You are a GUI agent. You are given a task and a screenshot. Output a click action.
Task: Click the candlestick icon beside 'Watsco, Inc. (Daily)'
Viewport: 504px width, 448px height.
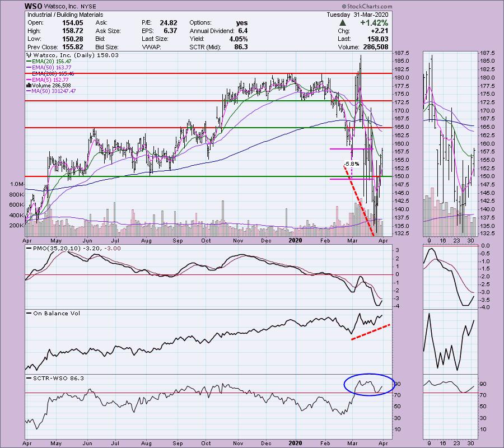(29, 55)
